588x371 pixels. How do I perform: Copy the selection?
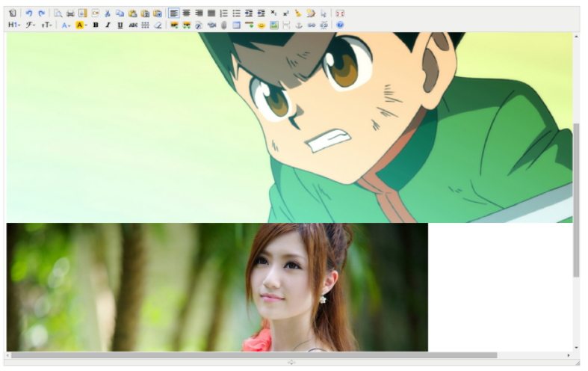pyautogui.click(x=120, y=13)
